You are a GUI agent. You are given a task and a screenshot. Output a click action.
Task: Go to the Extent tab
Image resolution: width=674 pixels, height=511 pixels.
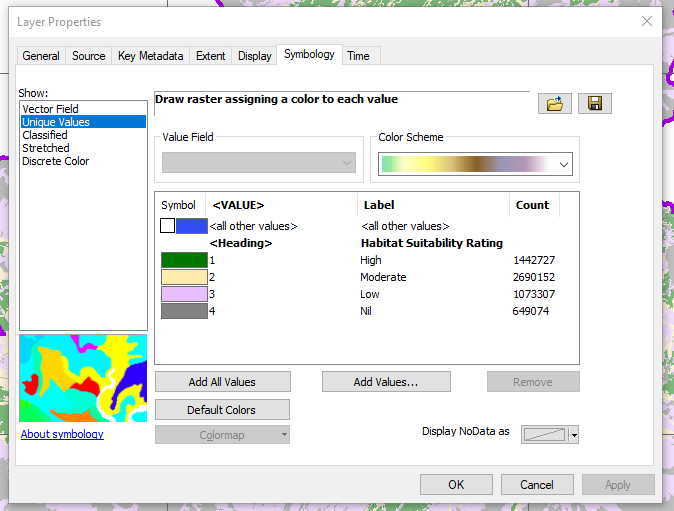tap(211, 56)
